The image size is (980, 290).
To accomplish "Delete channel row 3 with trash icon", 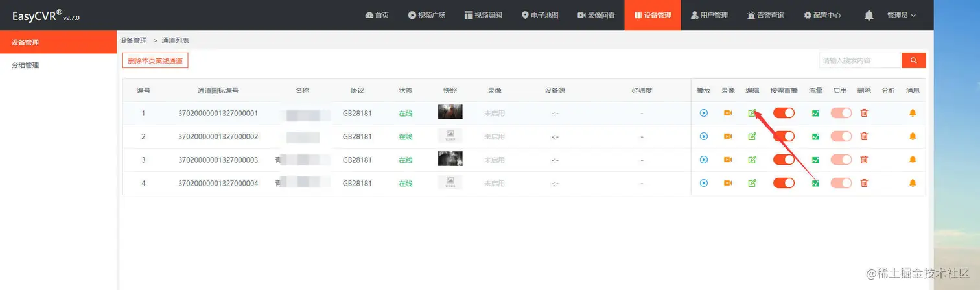I will [864, 160].
